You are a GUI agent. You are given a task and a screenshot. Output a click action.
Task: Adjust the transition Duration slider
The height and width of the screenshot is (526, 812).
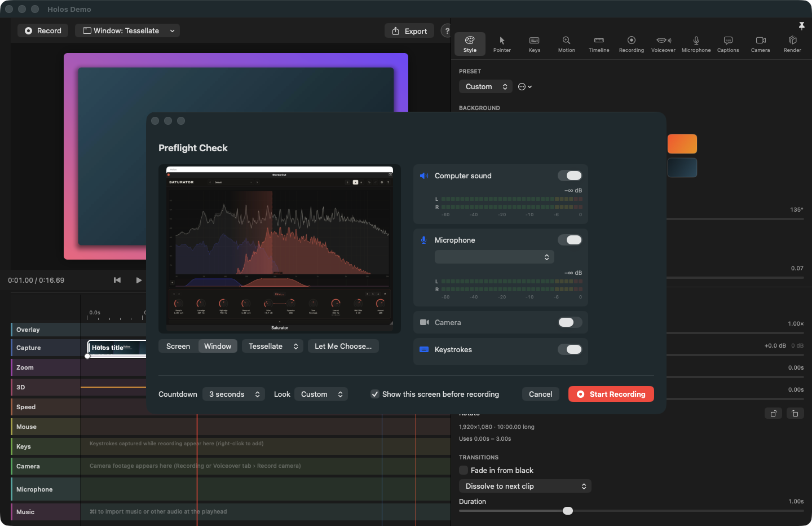pyautogui.click(x=568, y=511)
